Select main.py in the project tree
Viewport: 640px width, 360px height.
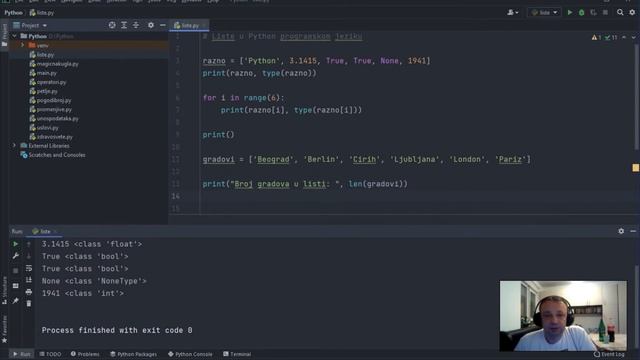(x=43, y=73)
